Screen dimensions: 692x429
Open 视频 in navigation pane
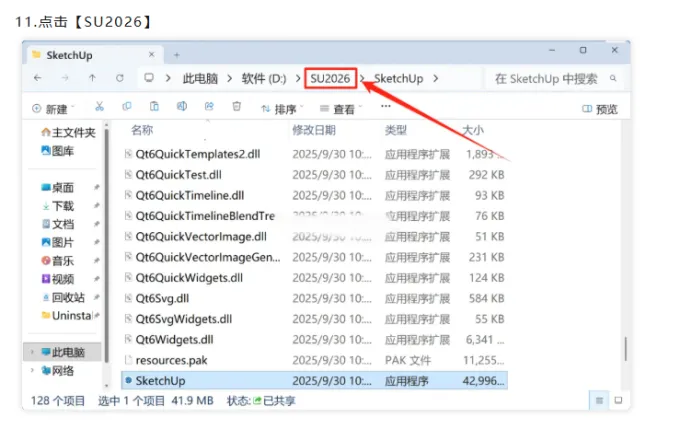tap(57, 279)
